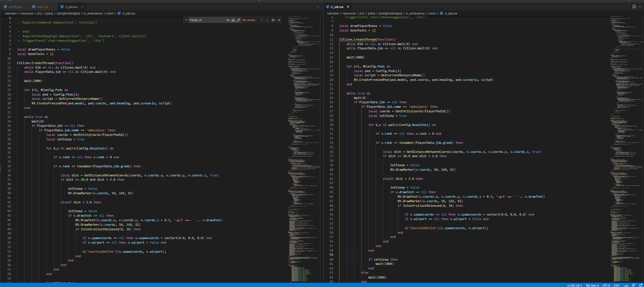Change the CRLF line ending setting

coord(616,285)
